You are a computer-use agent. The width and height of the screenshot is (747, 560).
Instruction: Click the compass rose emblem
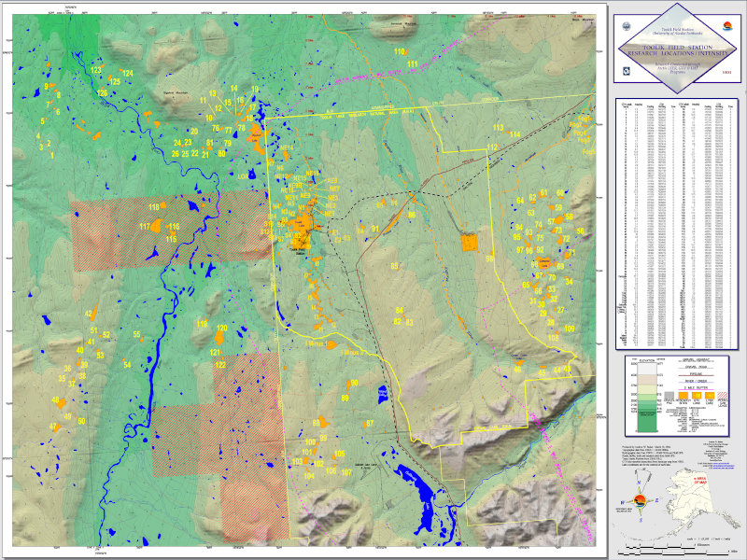point(640,502)
